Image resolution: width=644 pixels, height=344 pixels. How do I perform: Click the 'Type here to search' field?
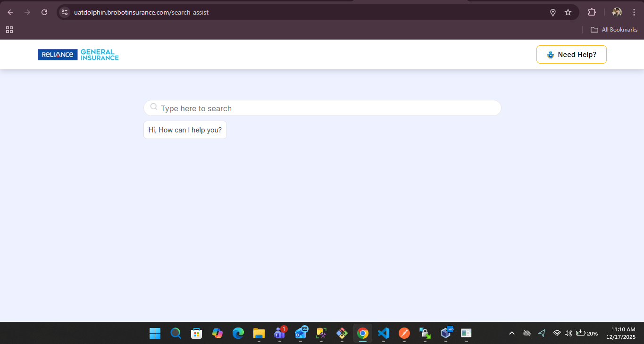(326, 108)
